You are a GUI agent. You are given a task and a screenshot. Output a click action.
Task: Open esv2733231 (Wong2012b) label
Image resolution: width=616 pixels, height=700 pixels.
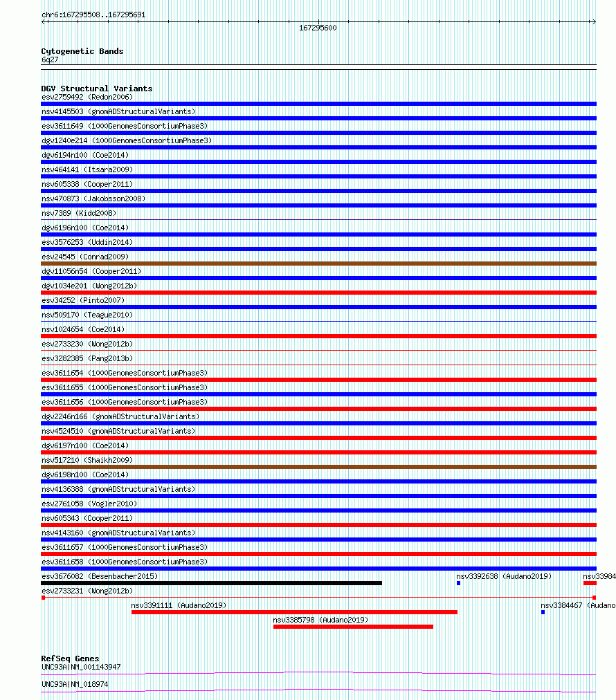pyautogui.click(x=87, y=590)
